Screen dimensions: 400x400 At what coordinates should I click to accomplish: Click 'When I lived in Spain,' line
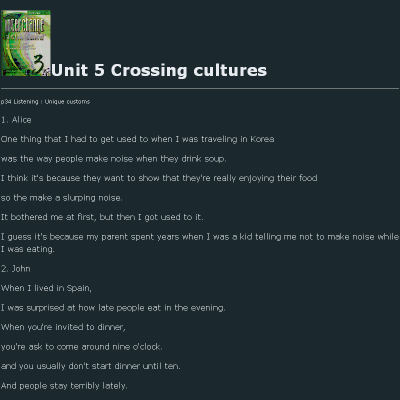pyautogui.click(x=46, y=288)
